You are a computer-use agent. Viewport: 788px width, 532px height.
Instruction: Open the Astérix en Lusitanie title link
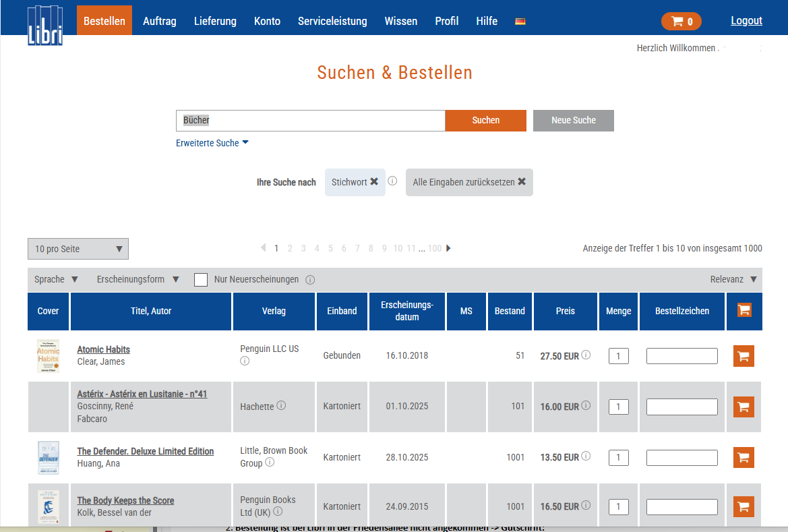coord(142,394)
